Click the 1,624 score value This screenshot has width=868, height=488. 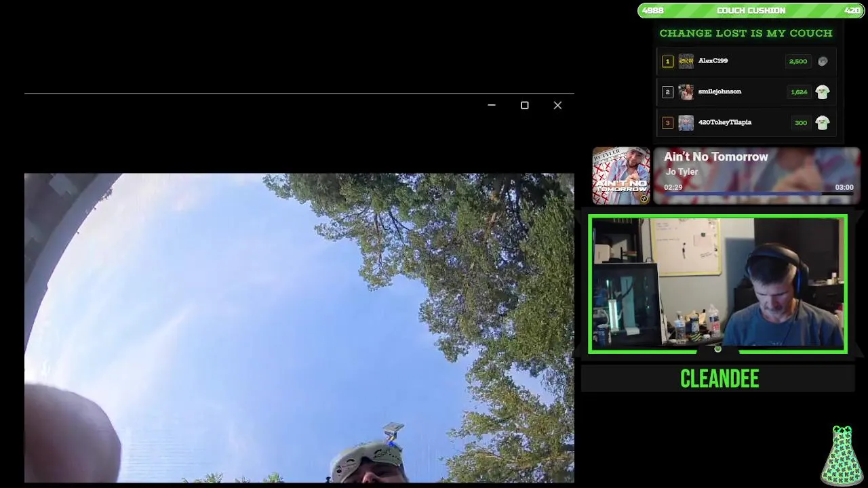pos(799,92)
